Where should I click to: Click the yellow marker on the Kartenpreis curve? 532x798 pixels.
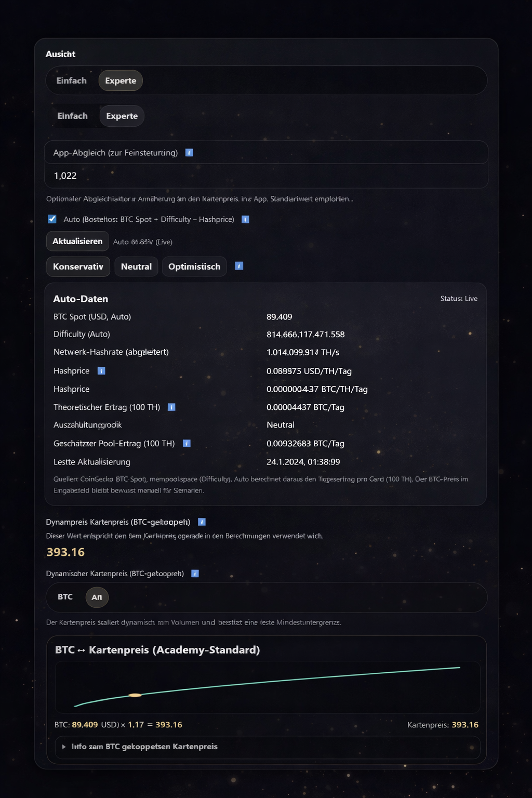coord(135,695)
